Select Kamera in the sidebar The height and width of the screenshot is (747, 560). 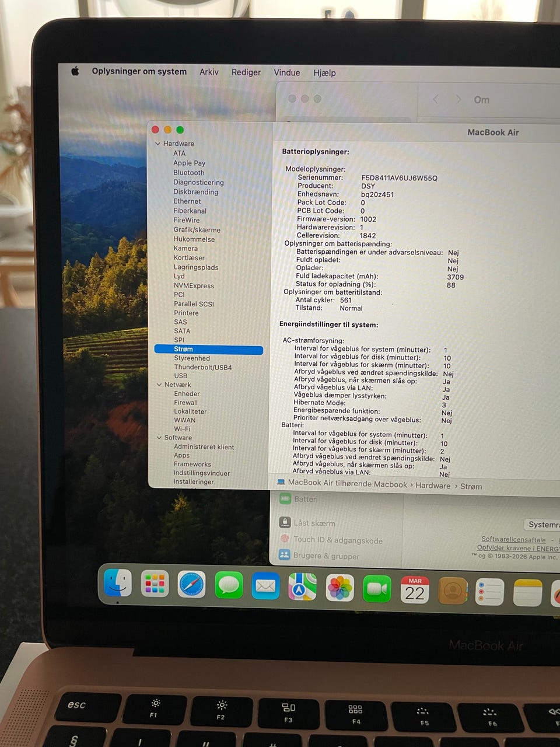pos(185,249)
